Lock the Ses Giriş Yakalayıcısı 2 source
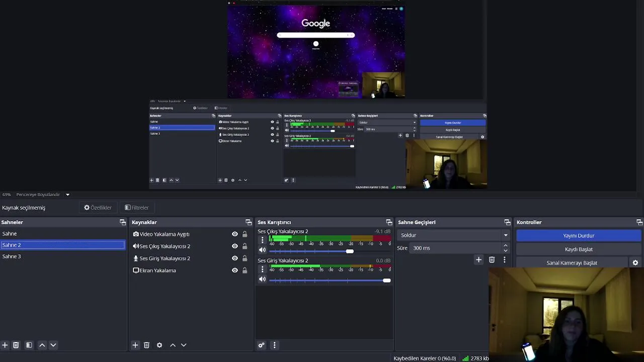The image size is (644, 362). [245, 258]
